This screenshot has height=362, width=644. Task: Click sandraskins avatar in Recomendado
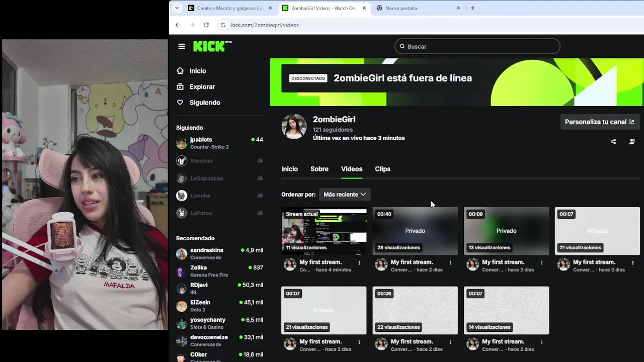click(x=182, y=254)
